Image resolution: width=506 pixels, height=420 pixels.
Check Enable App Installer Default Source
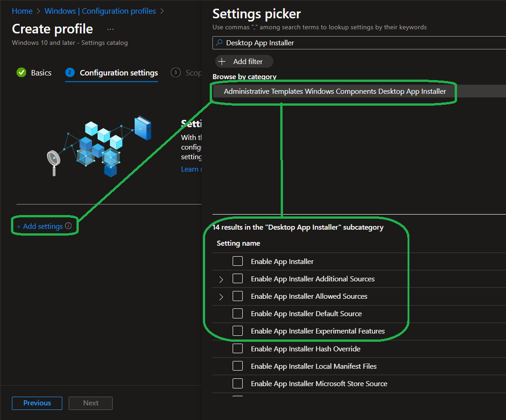tap(238, 314)
